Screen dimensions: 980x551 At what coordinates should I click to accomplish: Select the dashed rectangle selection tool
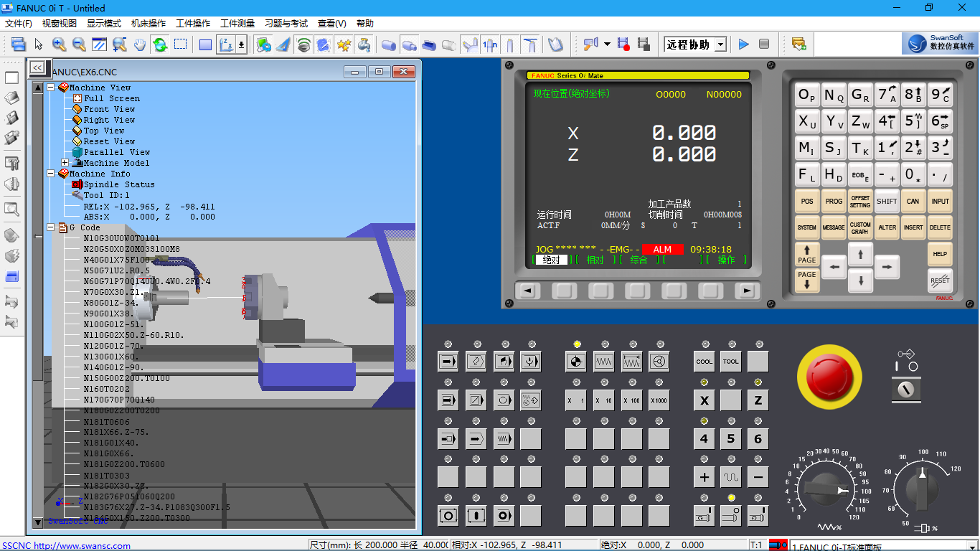click(x=180, y=44)
